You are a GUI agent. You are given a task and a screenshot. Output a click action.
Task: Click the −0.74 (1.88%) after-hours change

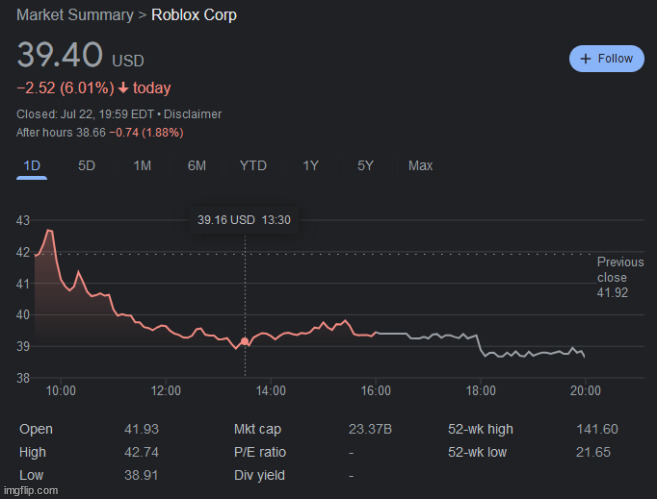[x=146, y=133]
